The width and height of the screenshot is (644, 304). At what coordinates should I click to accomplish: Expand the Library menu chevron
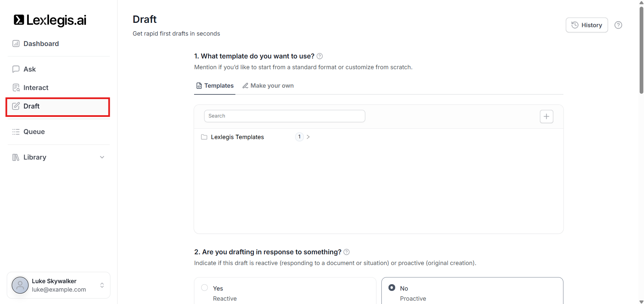tap(102, 157)
